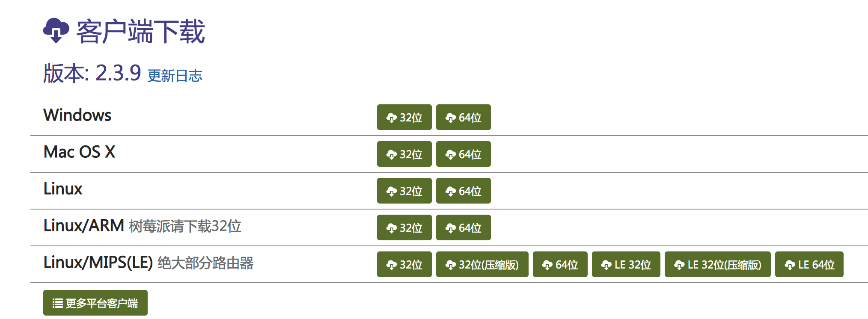Download Linux/MIPS 32位 client
The height and width of the screenshot is (319, 868).
click(404, 264)
